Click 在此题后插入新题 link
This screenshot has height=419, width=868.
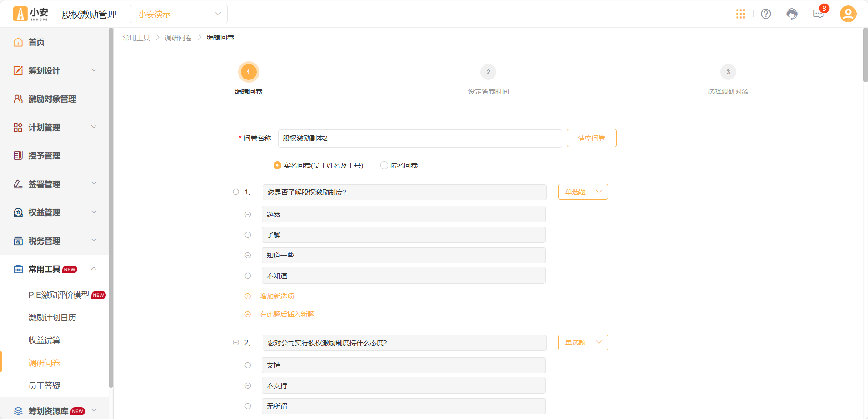(x=287, y=314)
